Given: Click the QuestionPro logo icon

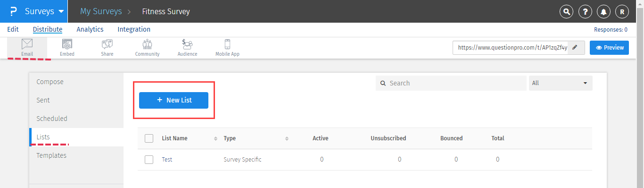Looking at the screenshot, I should (x=14, y=11).
